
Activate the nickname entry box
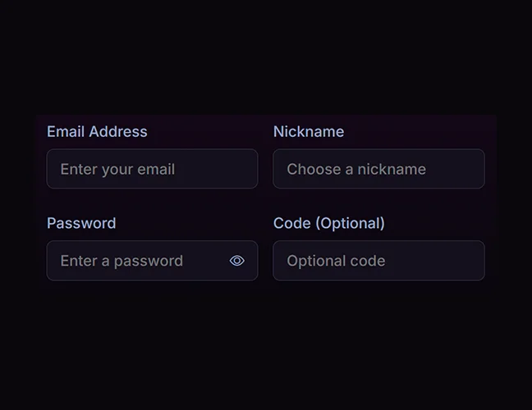point(378,169)
